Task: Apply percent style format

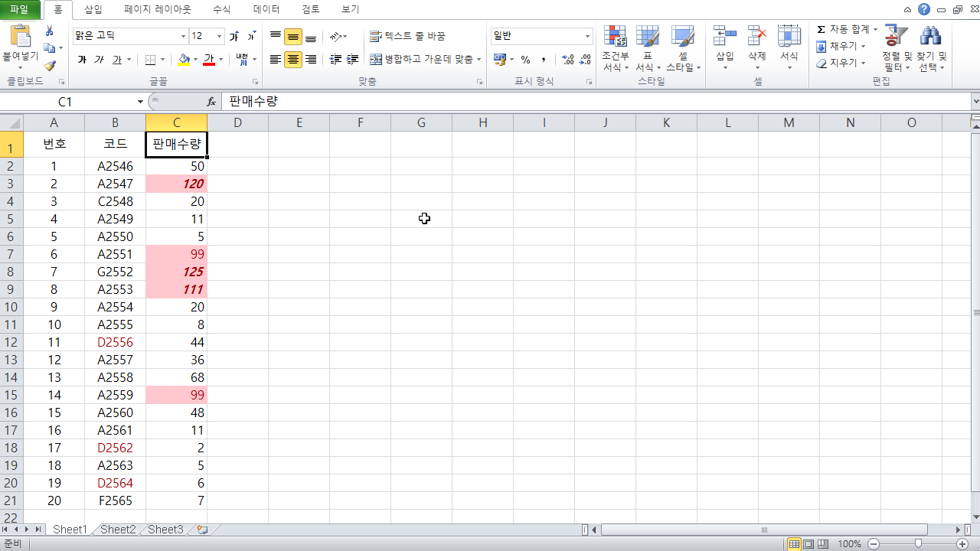Action: point(525,60)
